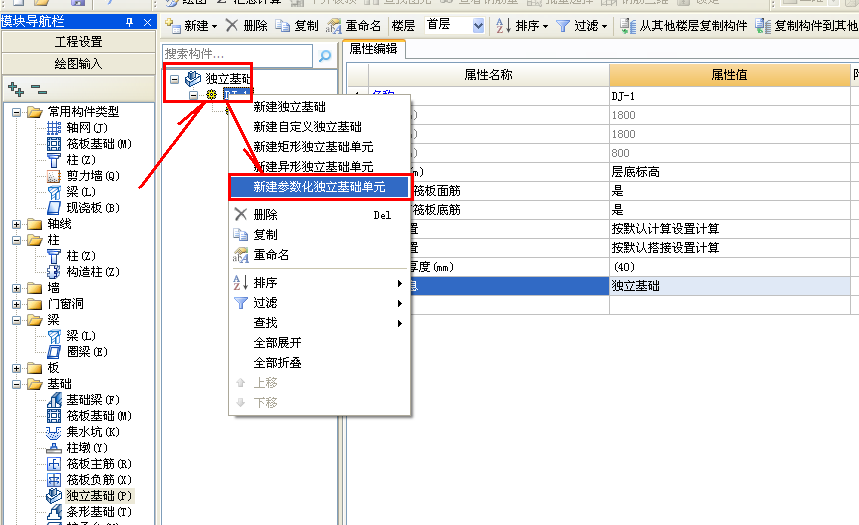859x525 pixels.
Task: Switch to the 属性编辑 tab
Action: click(374, 49)
